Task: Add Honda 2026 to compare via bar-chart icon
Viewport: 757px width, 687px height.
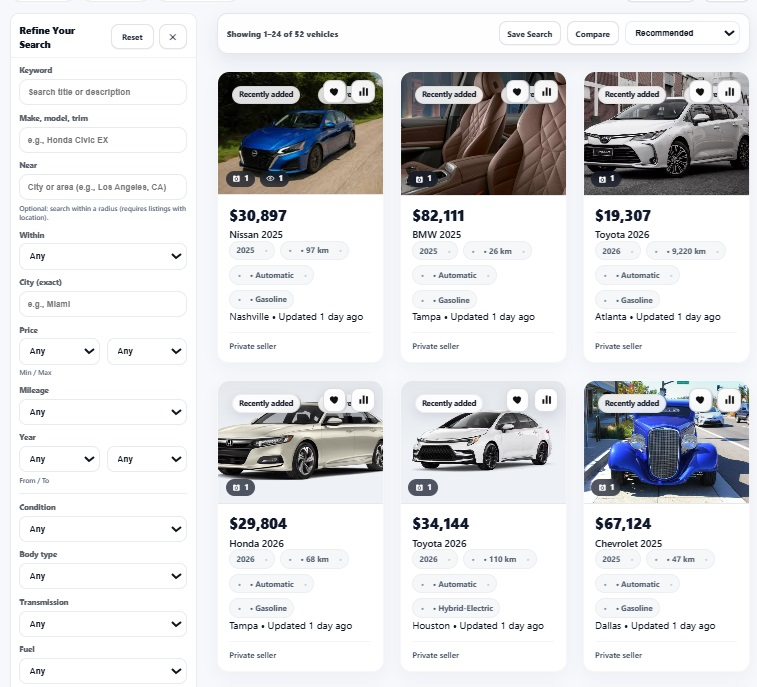Action: point(364,400)
